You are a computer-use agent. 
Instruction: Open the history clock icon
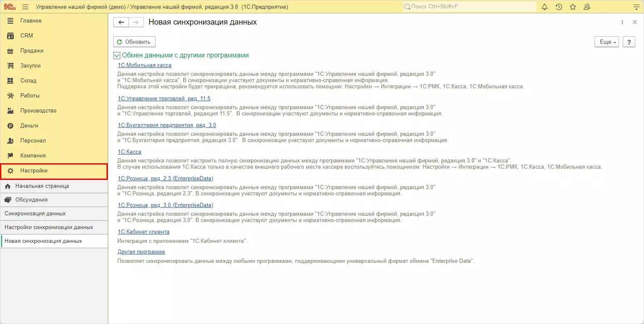point(559,7)
